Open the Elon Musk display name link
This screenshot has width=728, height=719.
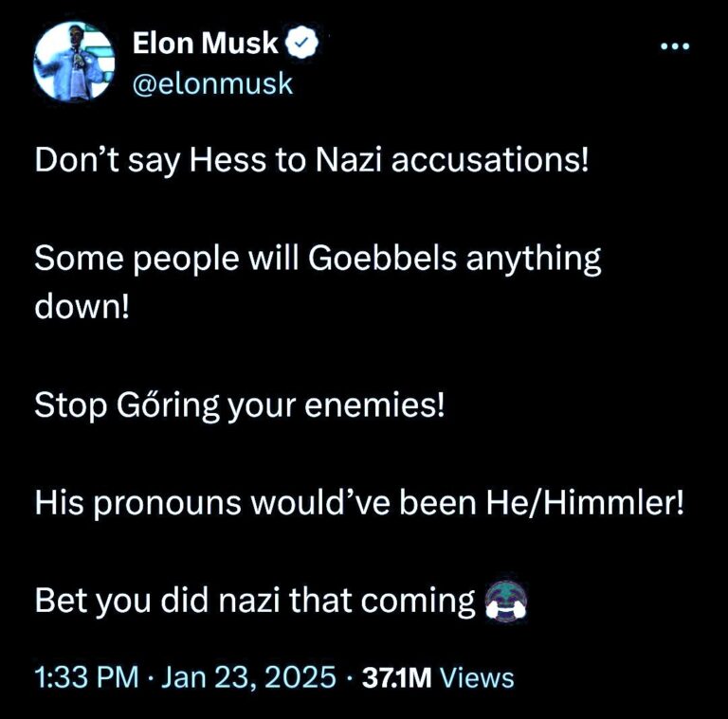[x=206, y=44]
